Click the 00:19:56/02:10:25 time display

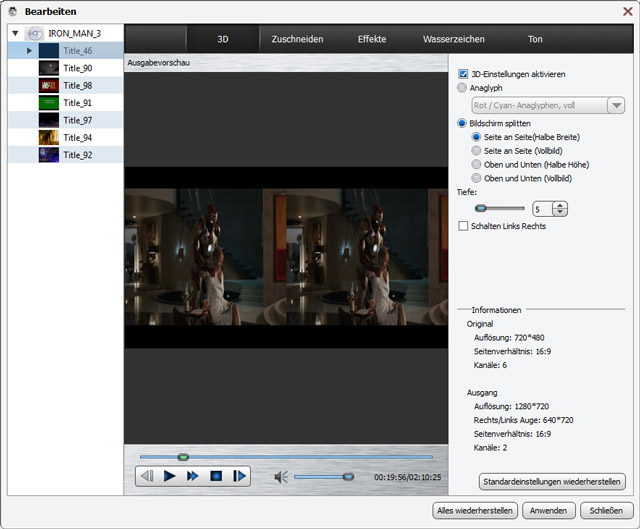(x=407, y=477)
